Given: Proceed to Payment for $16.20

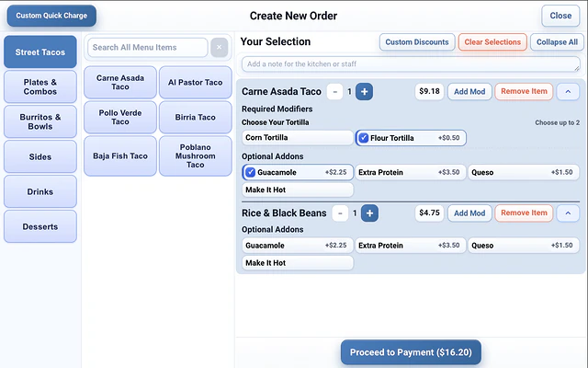Looking at the screenshot, I should click(411, 352).
